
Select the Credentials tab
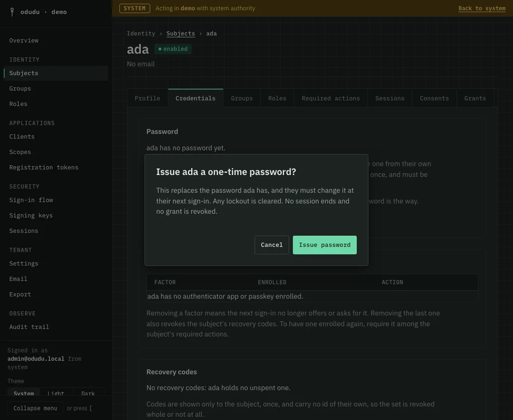[195, 98]
